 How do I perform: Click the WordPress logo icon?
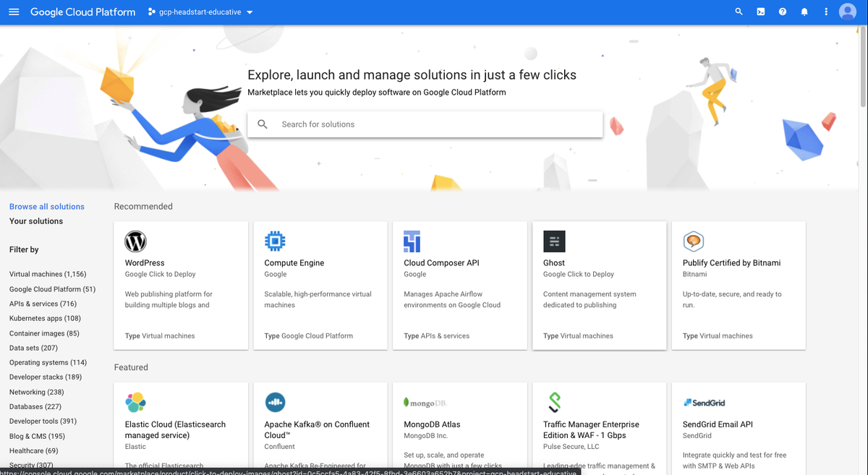136,241
